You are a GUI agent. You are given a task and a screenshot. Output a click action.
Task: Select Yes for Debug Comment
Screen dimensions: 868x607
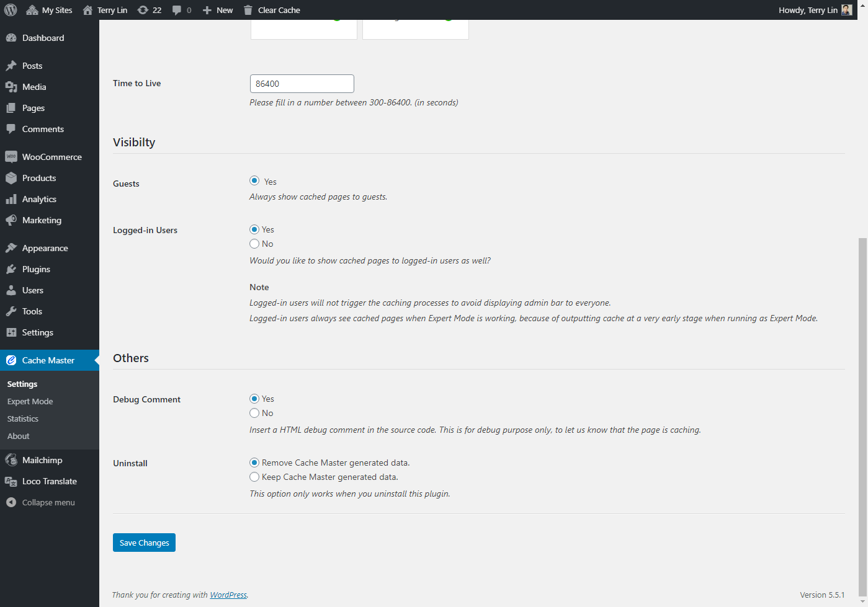pyautogui.click(x=254, y=399)
